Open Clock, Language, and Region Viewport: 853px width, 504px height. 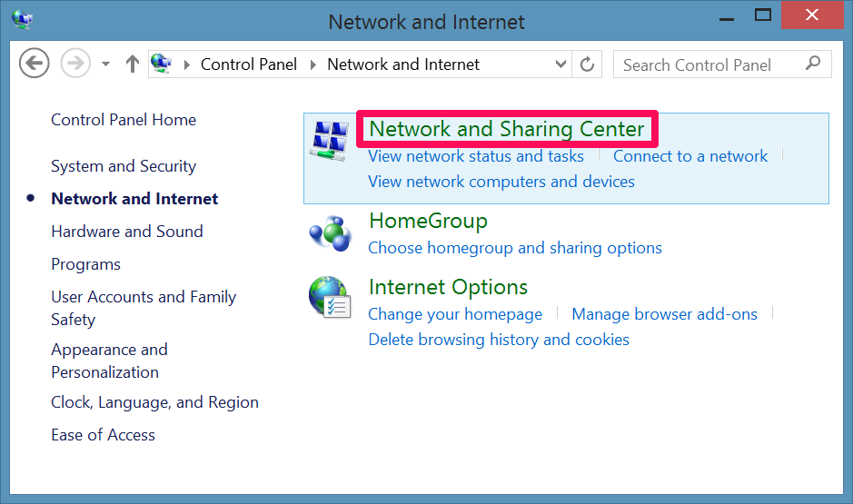[154, 402]
